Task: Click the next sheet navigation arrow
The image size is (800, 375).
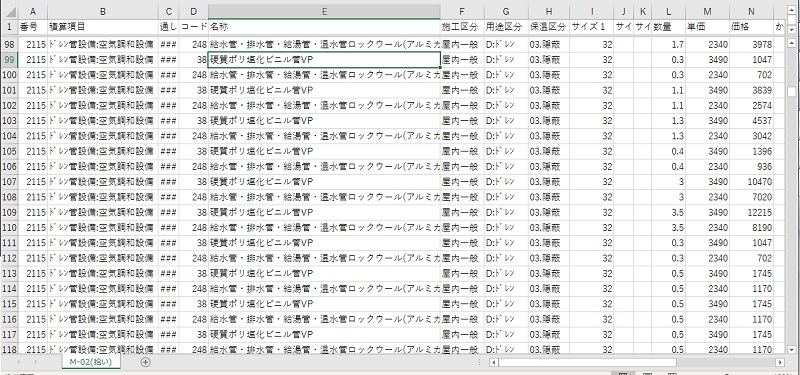Action: click(x=36, y=362)
